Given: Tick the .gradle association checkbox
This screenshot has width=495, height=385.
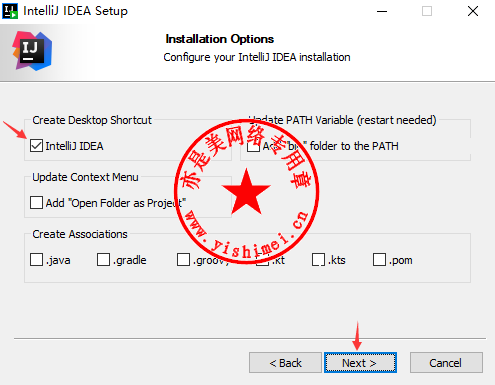Looking at the screenshot, I should pos(103,259).
